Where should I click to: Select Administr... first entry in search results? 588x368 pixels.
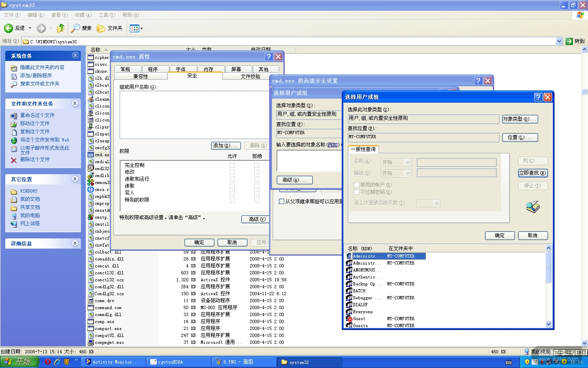363,256
